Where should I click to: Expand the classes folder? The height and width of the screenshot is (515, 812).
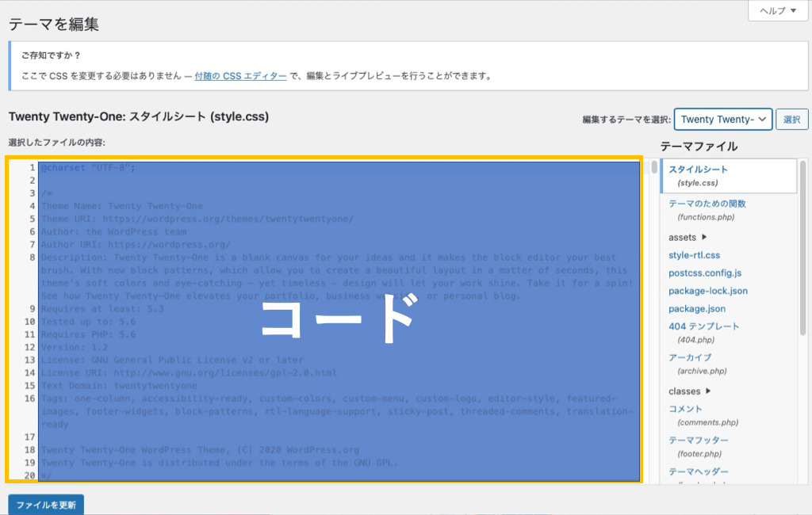tap(689, 391)
